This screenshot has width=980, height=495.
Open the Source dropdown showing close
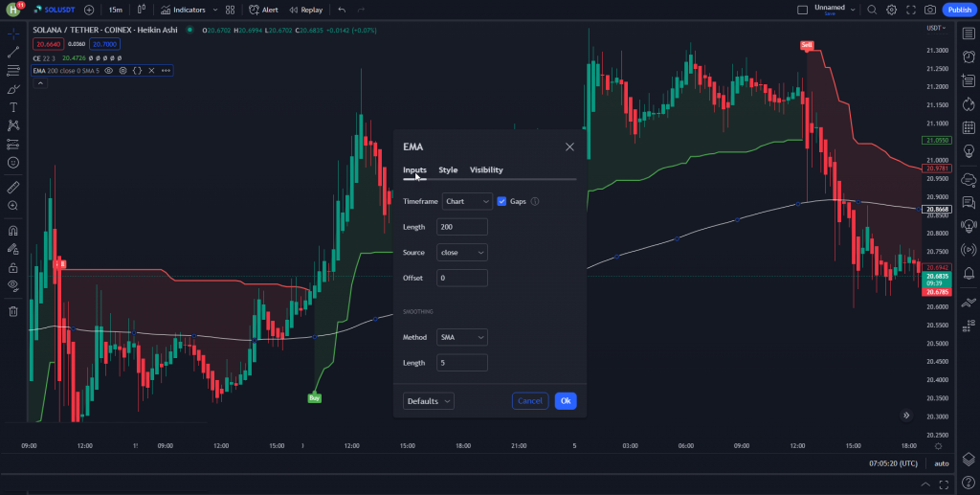click(x=462, y=253)
